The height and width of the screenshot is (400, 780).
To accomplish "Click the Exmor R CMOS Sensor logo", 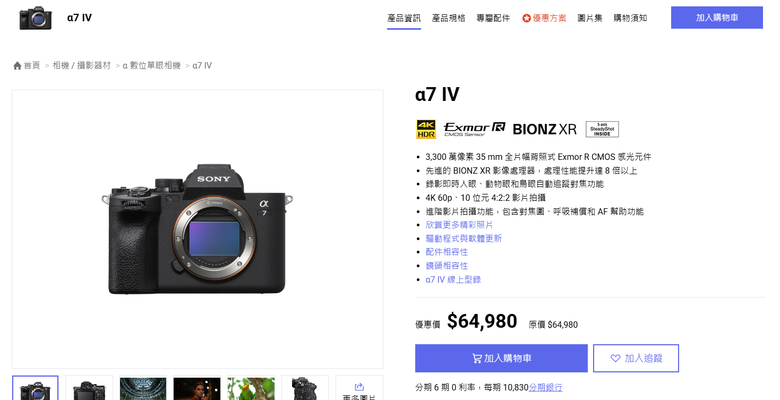I will (x=475, y=129).
